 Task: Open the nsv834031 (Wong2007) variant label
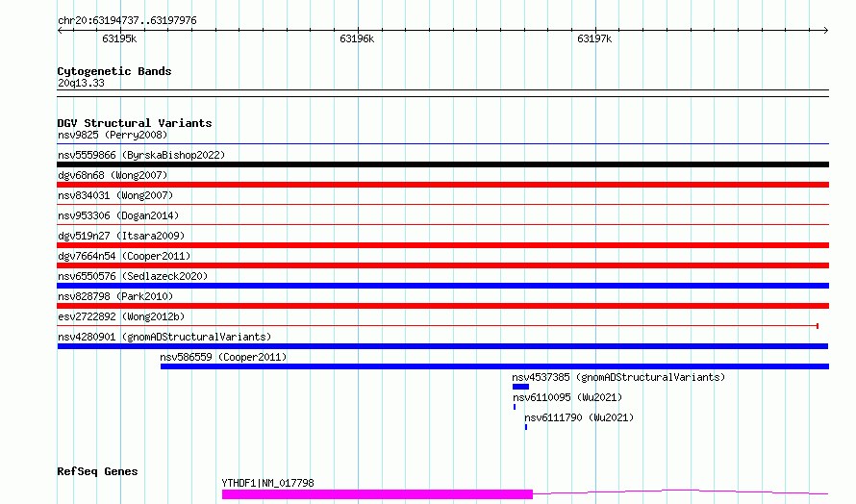pyautogui.click(x=115, y=195)
